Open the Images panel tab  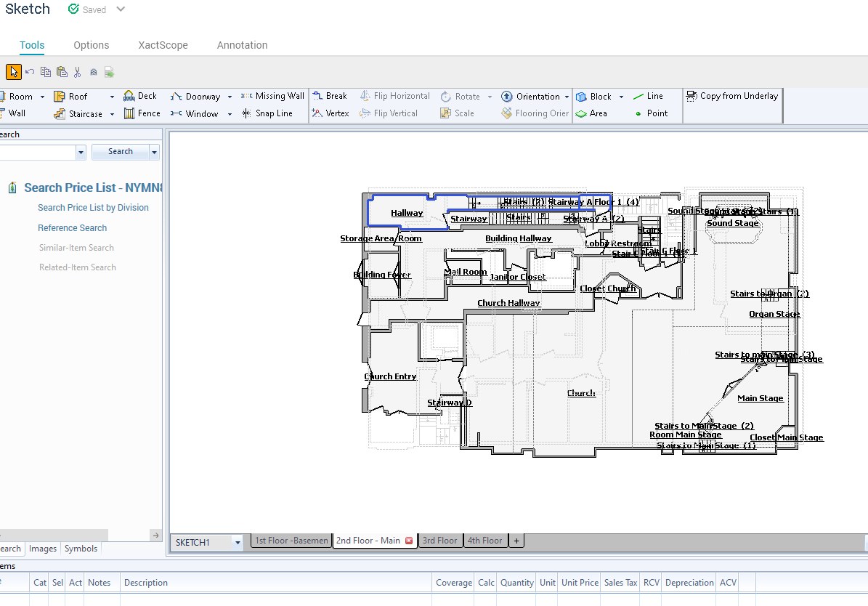pos(43,549)
